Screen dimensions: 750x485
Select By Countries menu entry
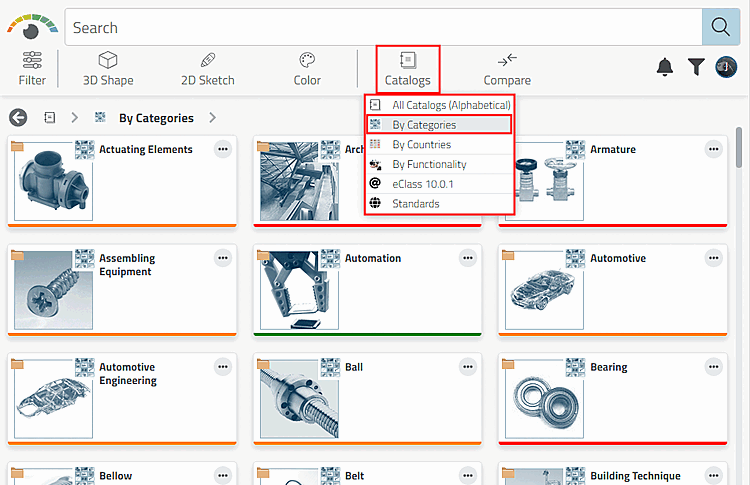(421, 145)
